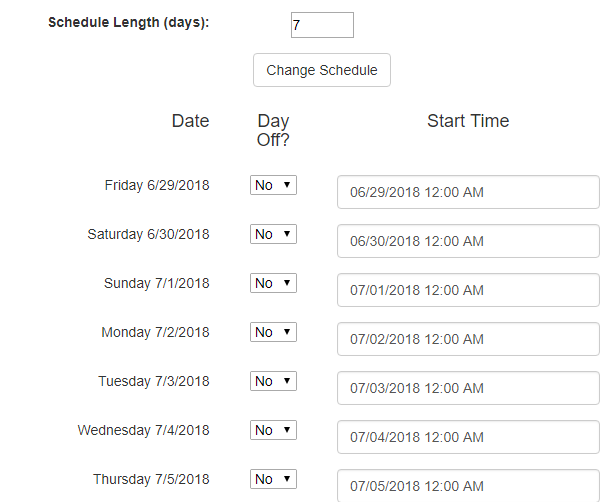Open Day Off dropdown for Tuesday 7/3/2018
The image size is (614, 502).
click(x=273, y=381)
